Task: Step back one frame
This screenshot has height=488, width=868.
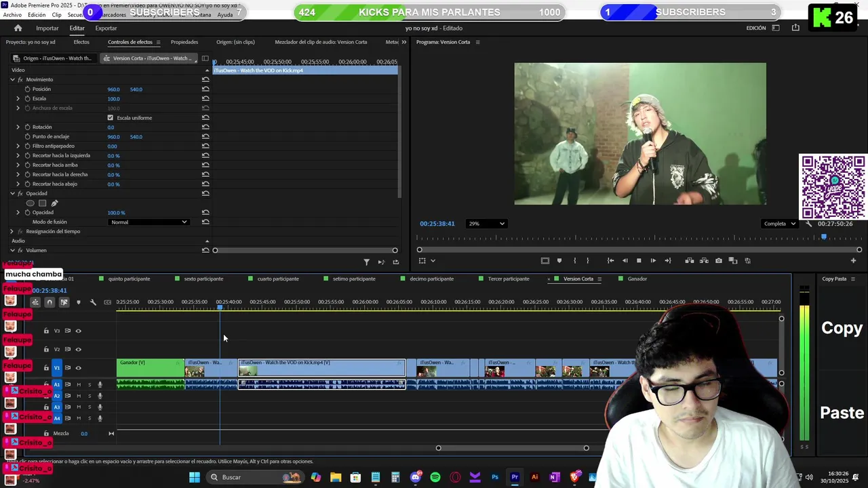Action: pyautogui.click(x=625, y=260)
